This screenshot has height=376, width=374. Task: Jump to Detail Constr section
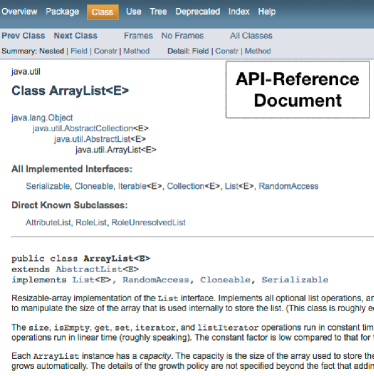click(x=227, y=51)
